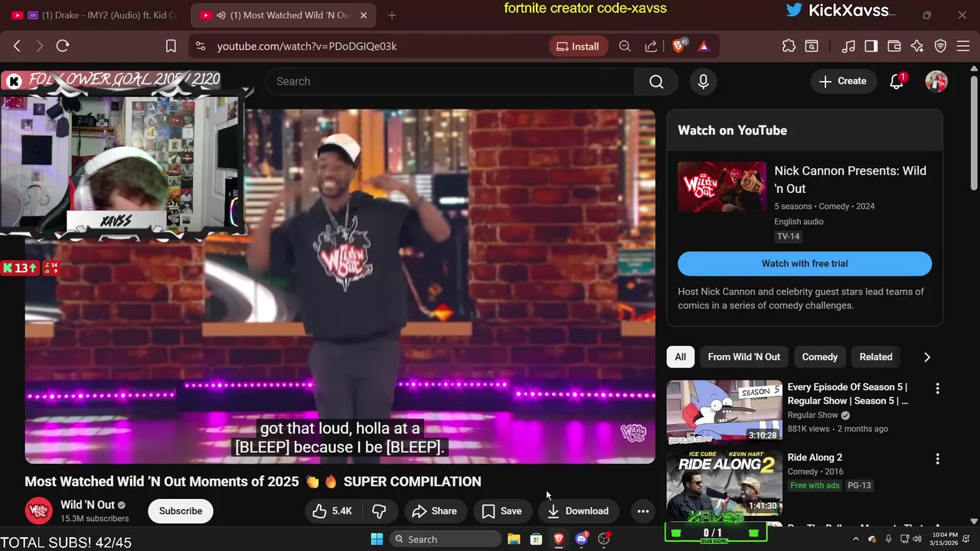Open options menu for Ride Along 2
980x551 pixels.
[937, 459]
